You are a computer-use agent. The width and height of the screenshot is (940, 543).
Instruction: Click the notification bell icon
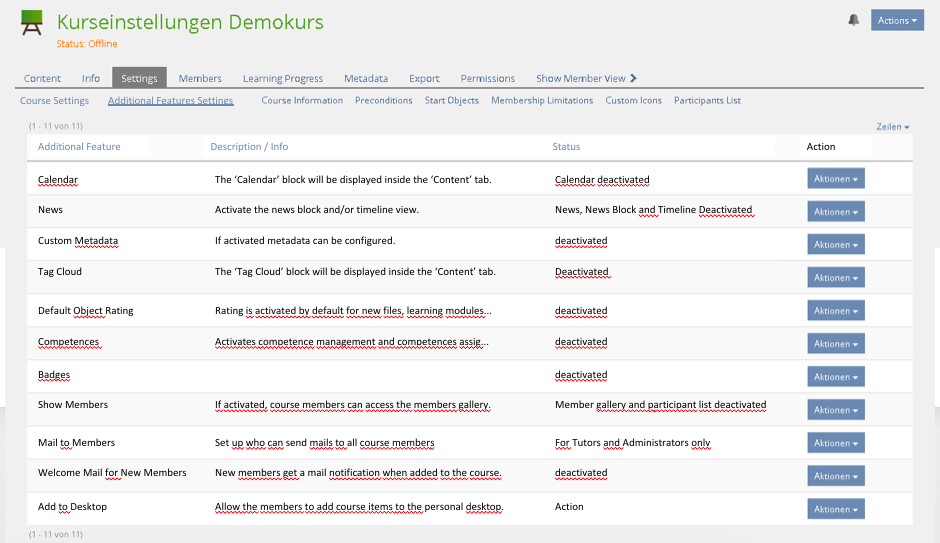click(x=853, y=20)
